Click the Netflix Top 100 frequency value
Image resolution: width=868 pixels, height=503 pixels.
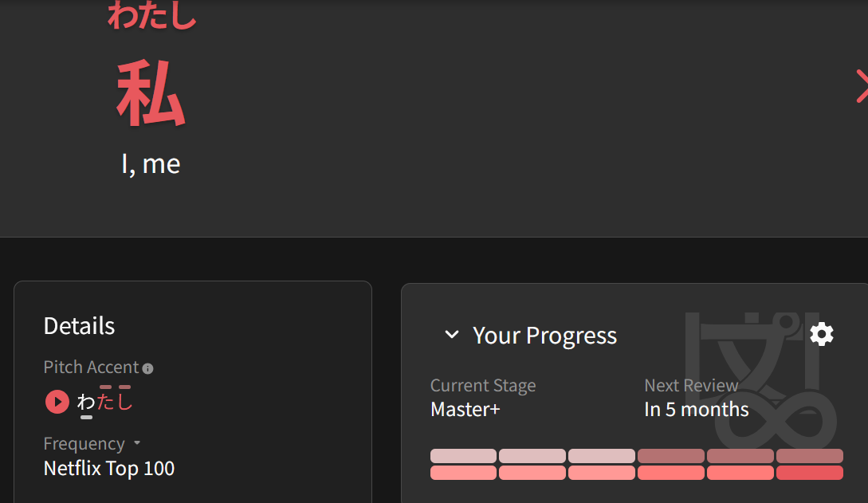109,468
